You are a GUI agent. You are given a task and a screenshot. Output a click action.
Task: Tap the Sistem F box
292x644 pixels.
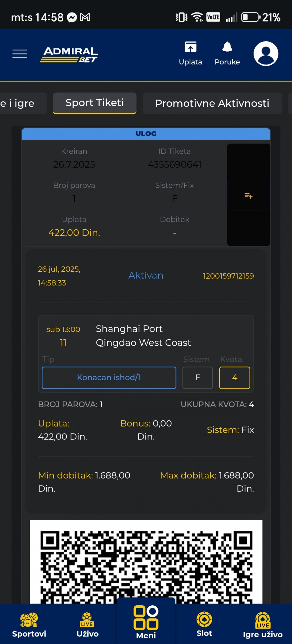click(x=198, y=378)
